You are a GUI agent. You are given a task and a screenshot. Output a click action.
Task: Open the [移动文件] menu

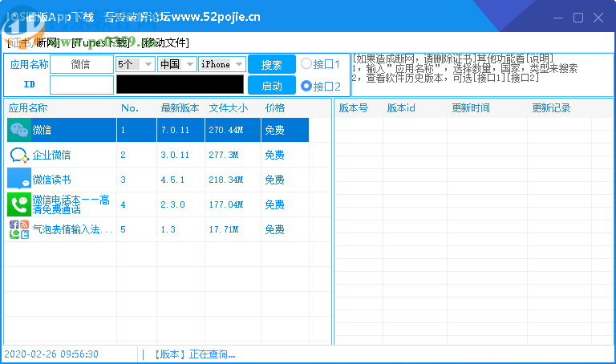pos(165,42)
